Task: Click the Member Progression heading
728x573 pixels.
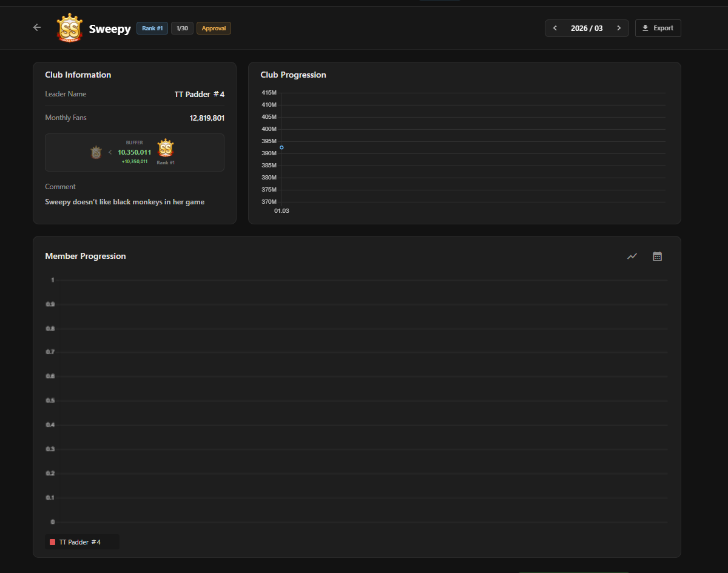Action: pyautogui.click(x=86, y=256)
